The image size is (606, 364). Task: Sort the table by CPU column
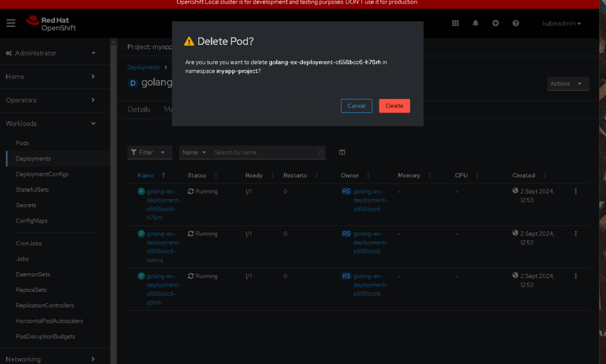click(467, 175)
